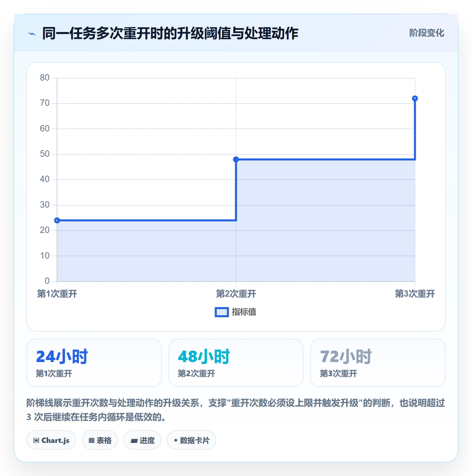Click the 数据卡片 tag chip
The height and width of the screenshot is (476, 472).
(x=191, y=440)
